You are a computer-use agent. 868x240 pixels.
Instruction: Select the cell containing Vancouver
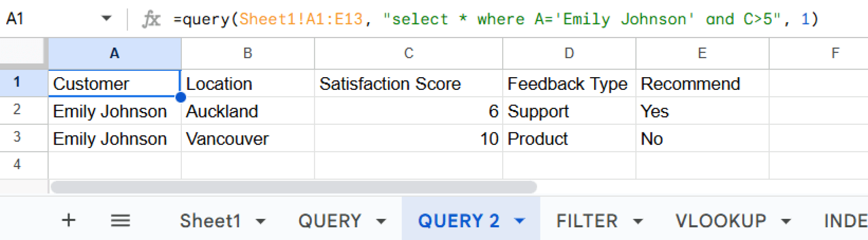(x=248, y=139)
